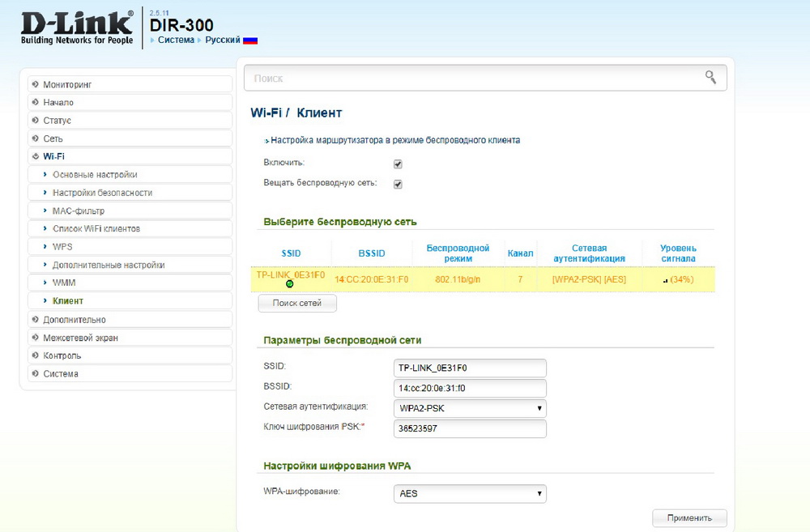Toggle the Вещать беспроводную сеть checkbox
The height and width of the screenshot is (532, 810).
click(x=398, y=184)
